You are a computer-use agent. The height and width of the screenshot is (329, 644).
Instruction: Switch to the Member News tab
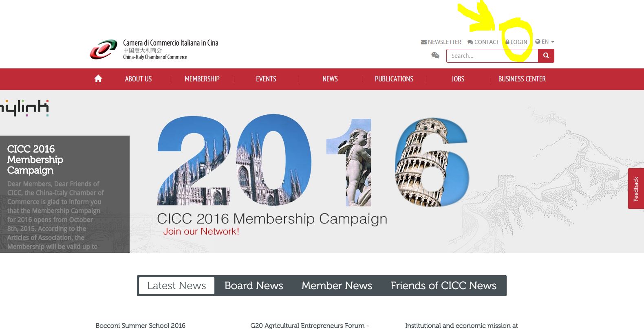(x=337, y=285)
